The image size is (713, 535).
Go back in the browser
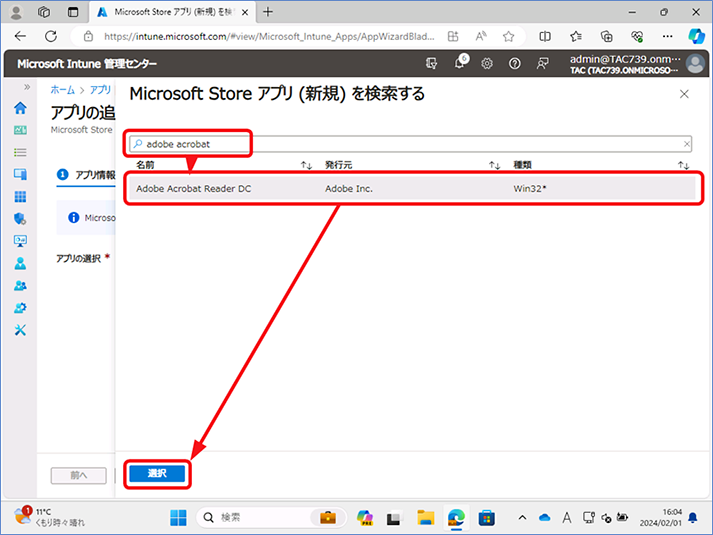coord(20,36)
